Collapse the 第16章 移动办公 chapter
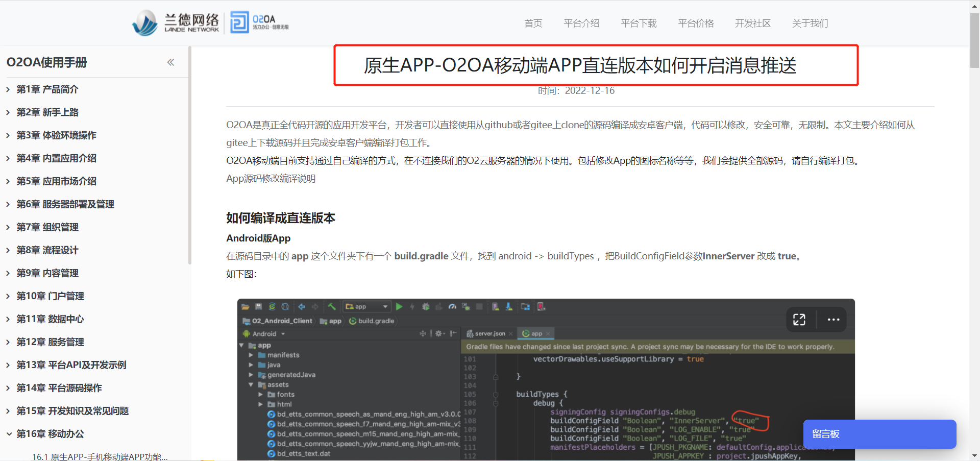Screen dimensions: 980x461 pos(50,434)
